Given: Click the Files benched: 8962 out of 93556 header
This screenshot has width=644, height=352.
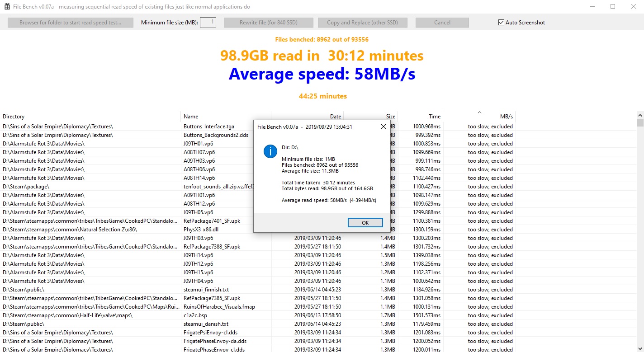Looking at the screenshot, I should (322, 39).
